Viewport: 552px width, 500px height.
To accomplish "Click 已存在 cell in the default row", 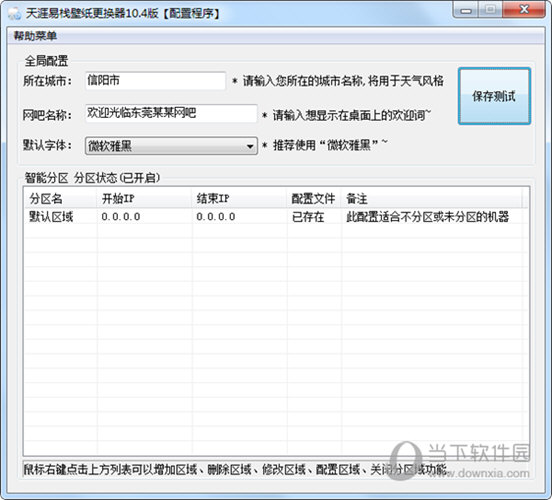I will point(308,217).
